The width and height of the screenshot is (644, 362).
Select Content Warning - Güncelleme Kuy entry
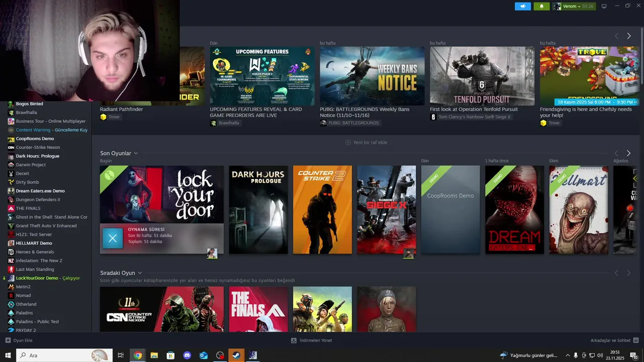pos(52,130)
